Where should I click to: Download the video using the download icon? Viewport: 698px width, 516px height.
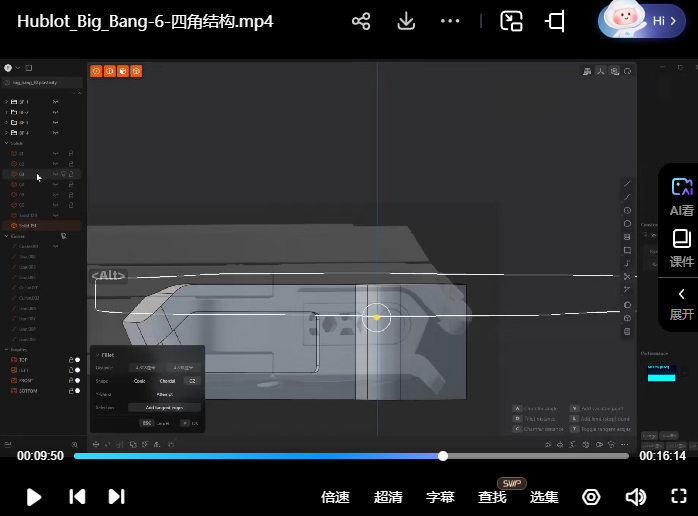406,21
